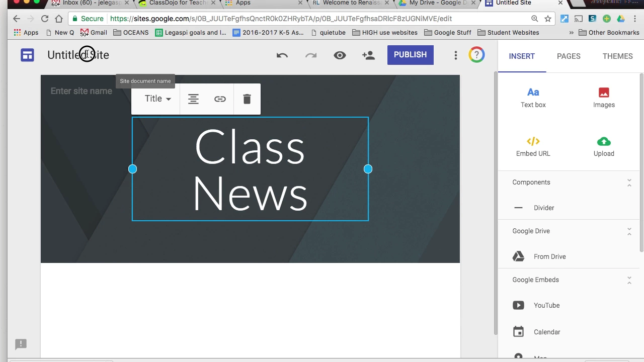644x362 pixels.
Task: Open the More options three-dot menu beside Publish
Action: [x=456, y=55]
